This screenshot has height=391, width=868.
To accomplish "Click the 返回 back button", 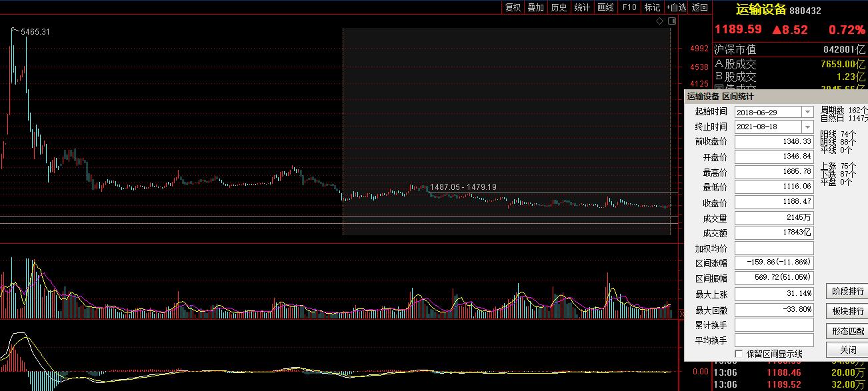I will tap(699, 7).
